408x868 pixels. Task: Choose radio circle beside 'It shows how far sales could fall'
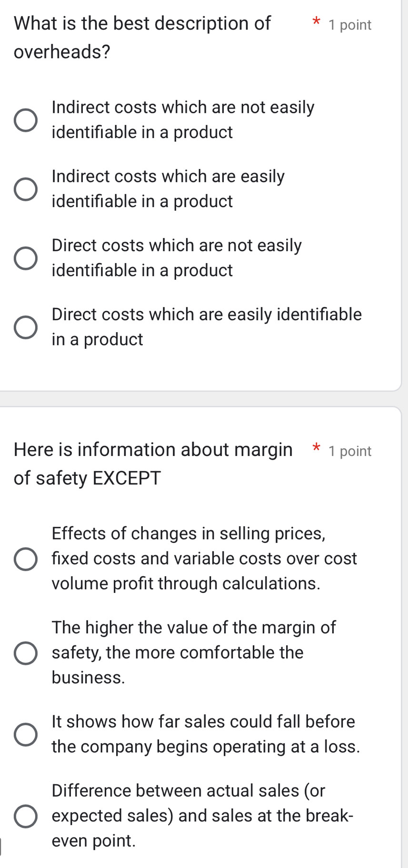coord(25,734)
